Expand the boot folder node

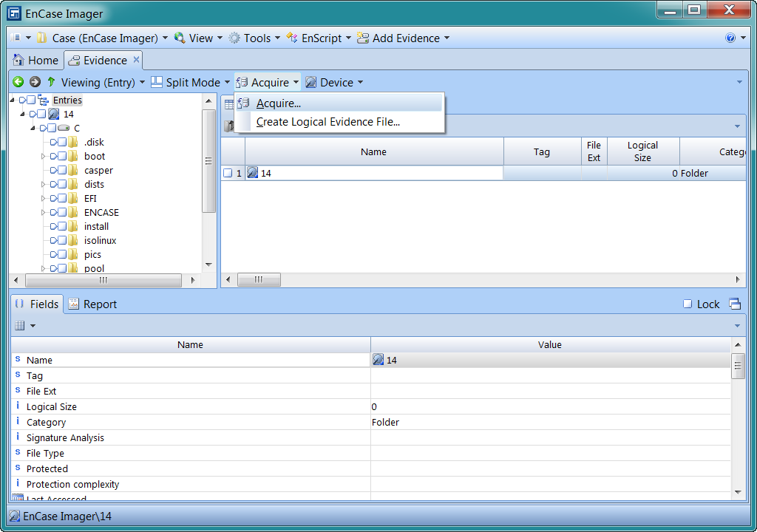click(43, 157)
